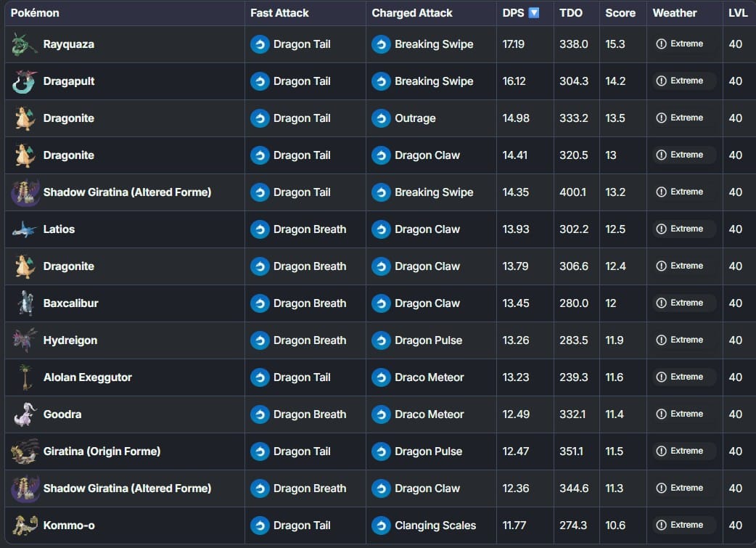
Task: Click Dragon type icon beside Alolan Exeggutor's Draco Meteor
Action: 381,377
